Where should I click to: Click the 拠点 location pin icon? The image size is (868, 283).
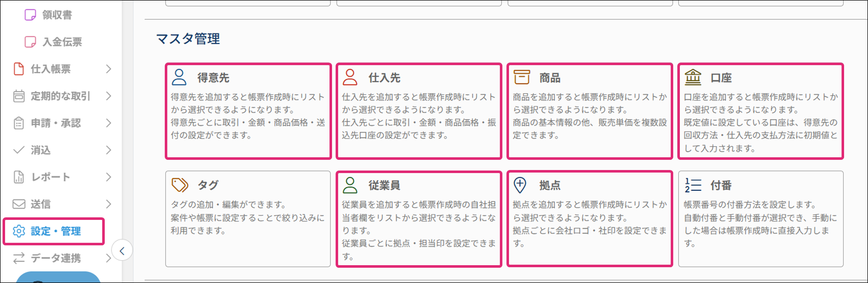click(520, 185)
